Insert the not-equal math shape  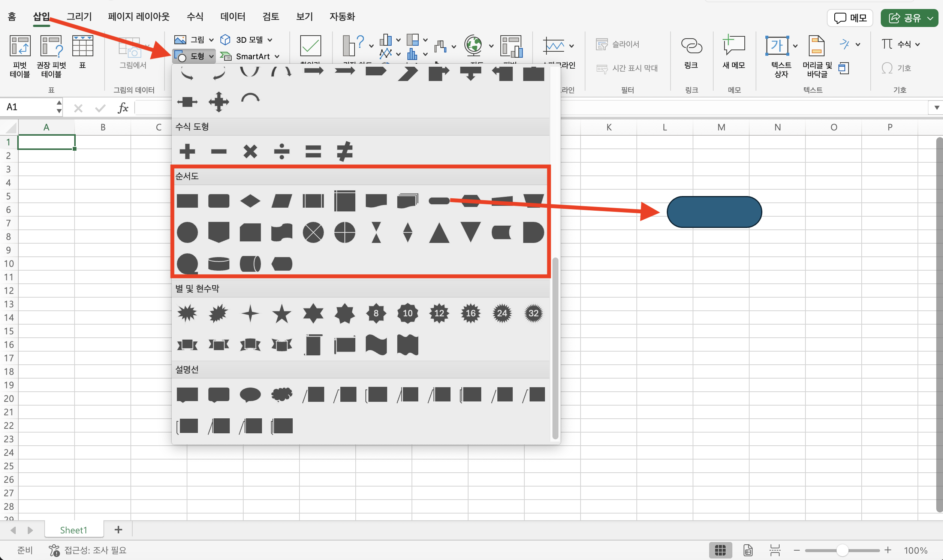pos(345,152)
